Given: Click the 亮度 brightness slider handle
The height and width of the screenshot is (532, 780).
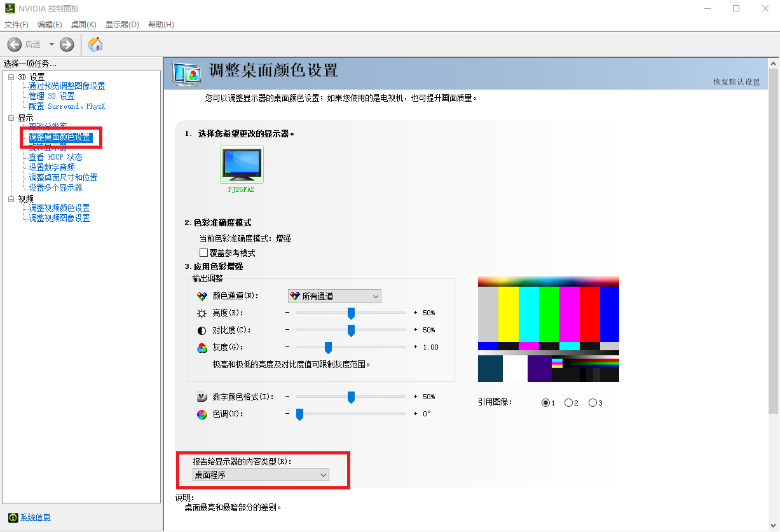Looking at the screenshot, I should [x=351, y=313].
